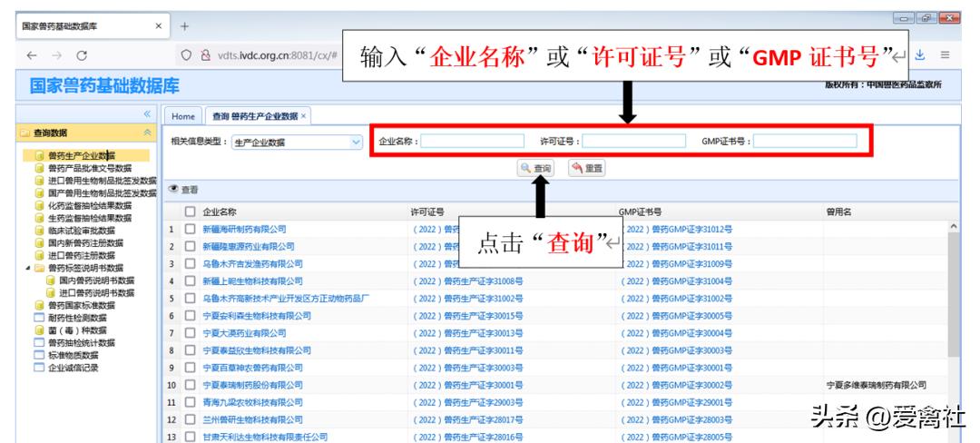Image resolution: width=980 pixels, height=443 pixels.
Task: Open the 青海九梁农牧科技有限公司 link
Action: (252, 402)
